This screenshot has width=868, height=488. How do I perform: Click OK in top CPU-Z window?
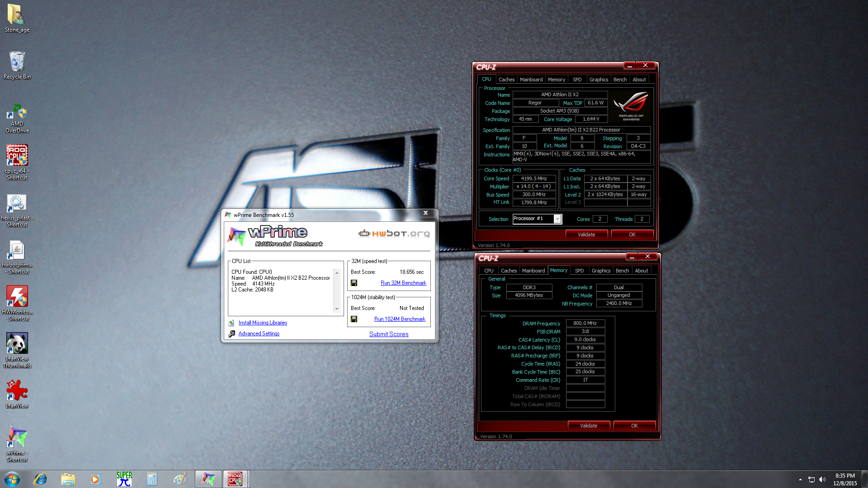pyautogui.click(x=632, y=235)
